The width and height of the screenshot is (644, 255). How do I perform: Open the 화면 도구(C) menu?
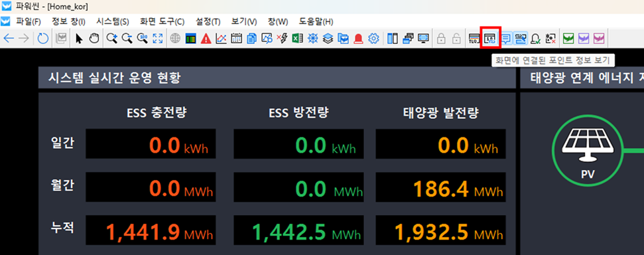point(162,21)
